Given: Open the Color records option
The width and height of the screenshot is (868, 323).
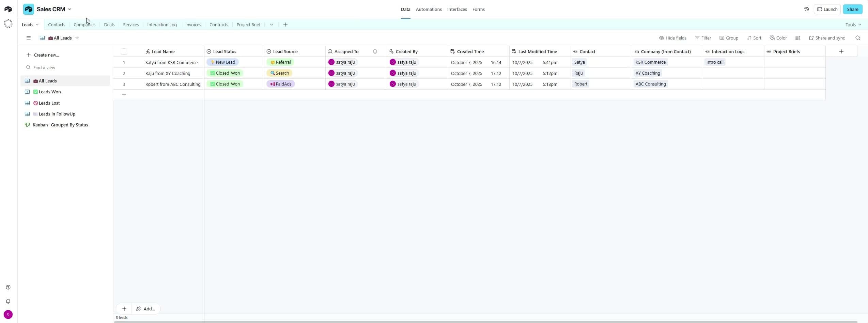Looking at the screenshot, I should 778,38.
